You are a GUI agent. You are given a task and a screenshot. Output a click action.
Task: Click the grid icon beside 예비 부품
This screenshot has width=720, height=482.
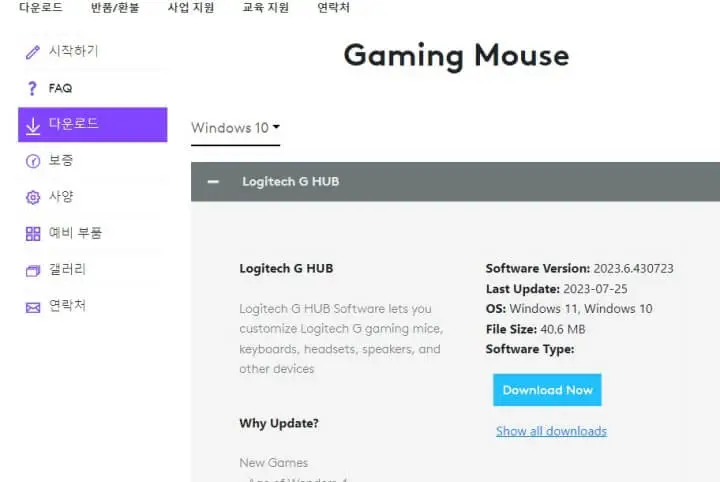click(x=33, y=234)
